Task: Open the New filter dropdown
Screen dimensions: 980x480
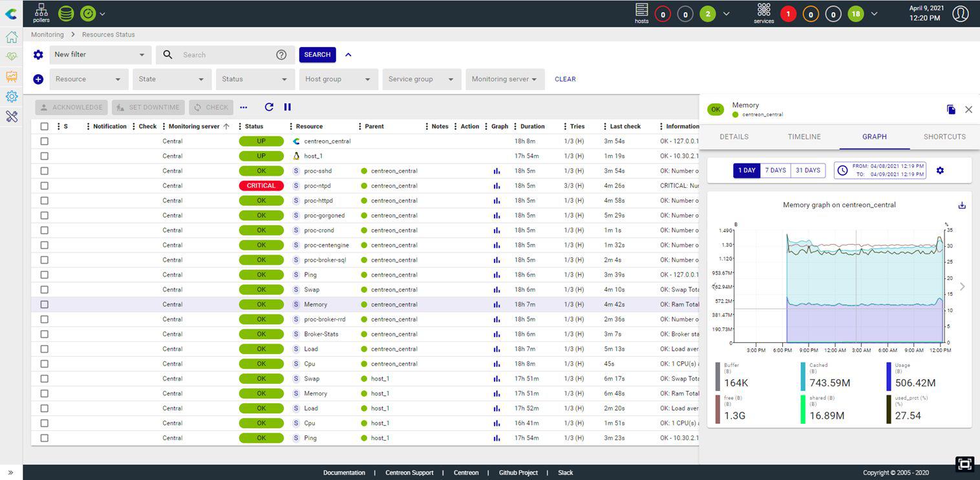Action: [x=99, y=54]
